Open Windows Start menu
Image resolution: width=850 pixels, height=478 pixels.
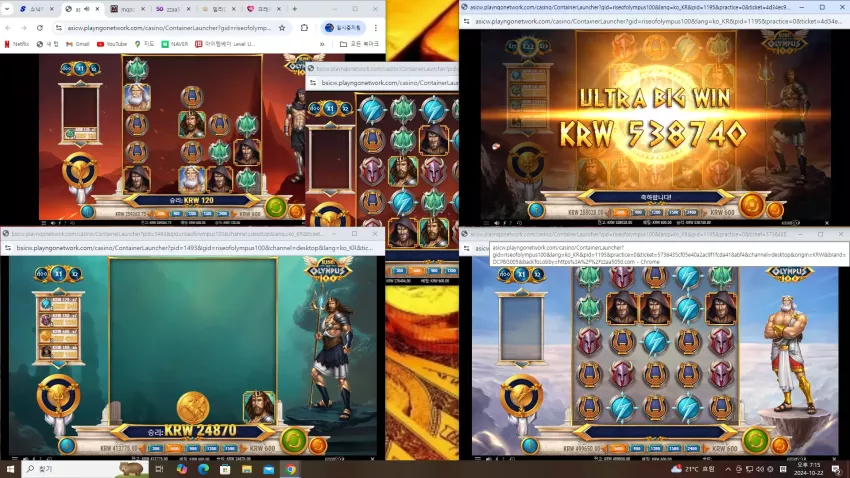(x=10, y=469)
